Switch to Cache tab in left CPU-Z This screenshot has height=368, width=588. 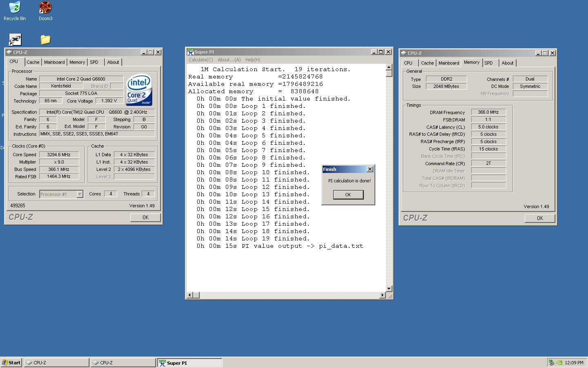(x=33, y=62)
